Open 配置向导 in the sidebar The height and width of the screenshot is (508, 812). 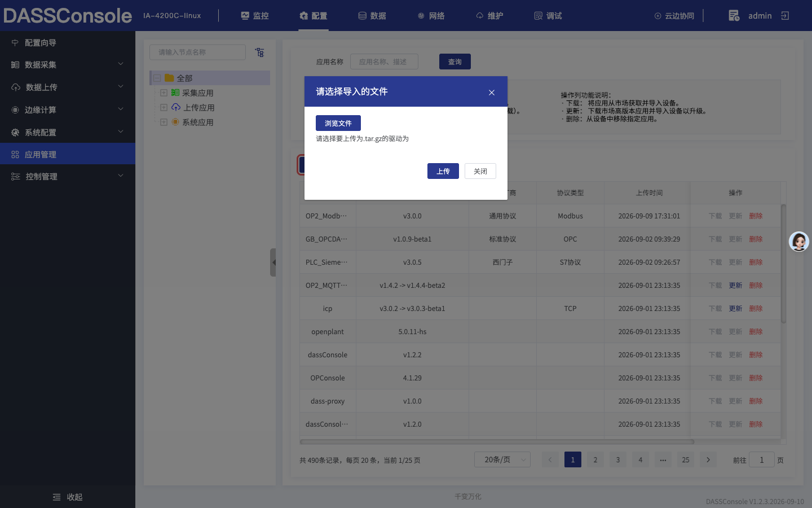click(x=68, y=43)
